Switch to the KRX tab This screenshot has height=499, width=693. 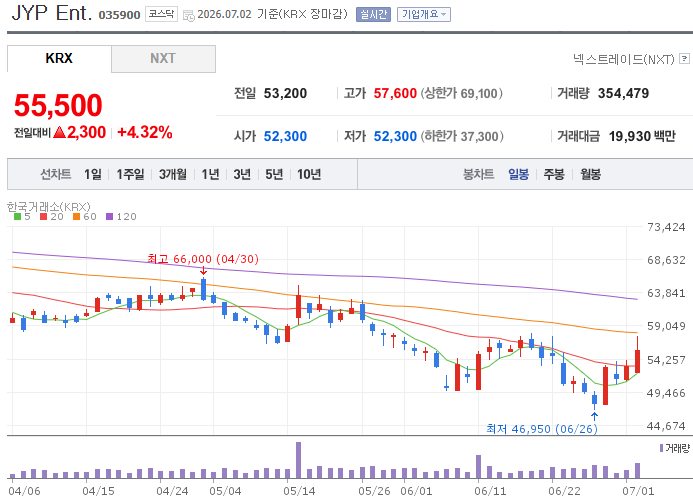click(x=59, y=58)
